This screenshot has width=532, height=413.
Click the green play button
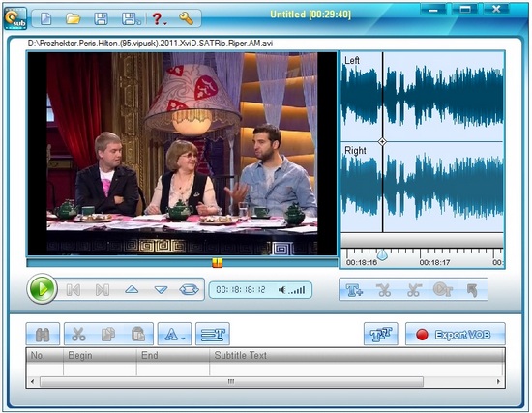(42, 289)
